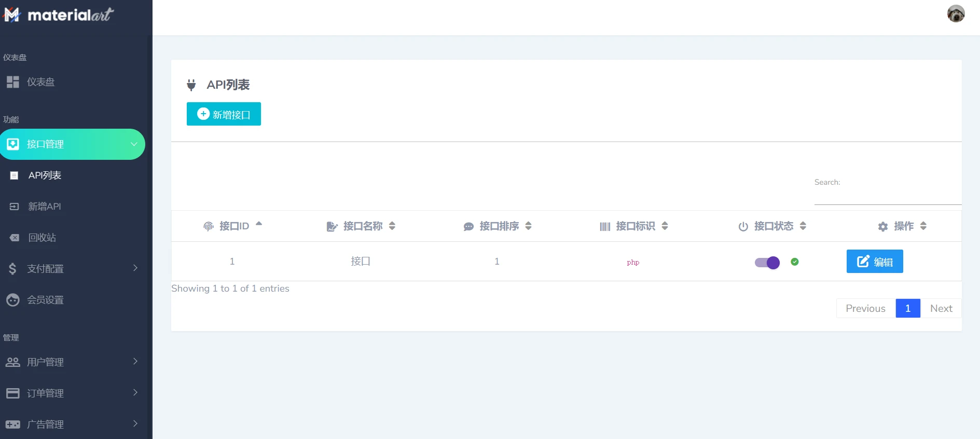Focus the Search input field
The height and width of the screenshot is (439, 980).
887,197
